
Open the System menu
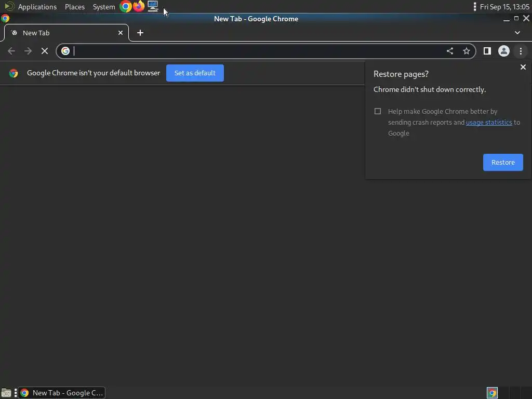pyautogui.click(x=104, y=7)
